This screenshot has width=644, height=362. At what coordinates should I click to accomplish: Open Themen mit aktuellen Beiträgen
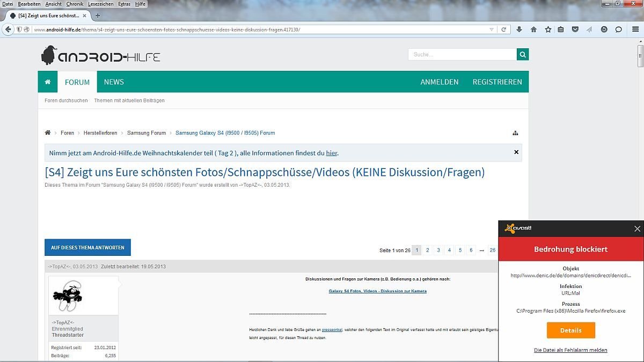coord(129,100)
